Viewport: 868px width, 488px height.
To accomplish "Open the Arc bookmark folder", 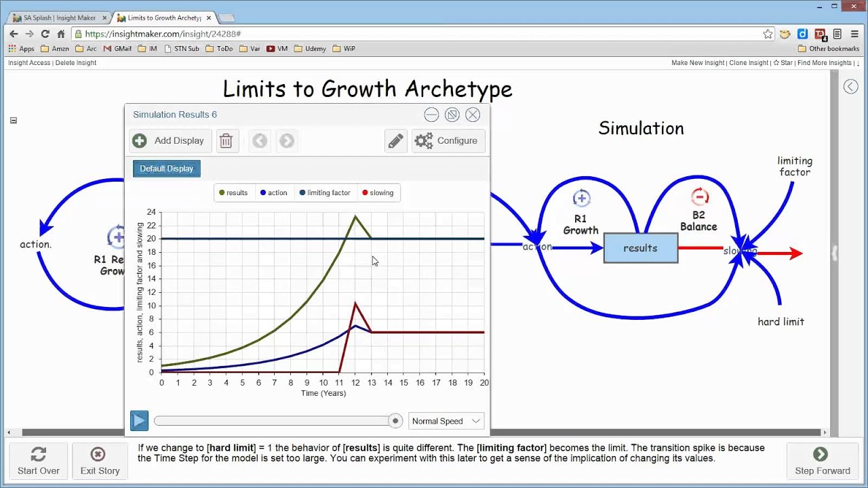I will point(86,49).
